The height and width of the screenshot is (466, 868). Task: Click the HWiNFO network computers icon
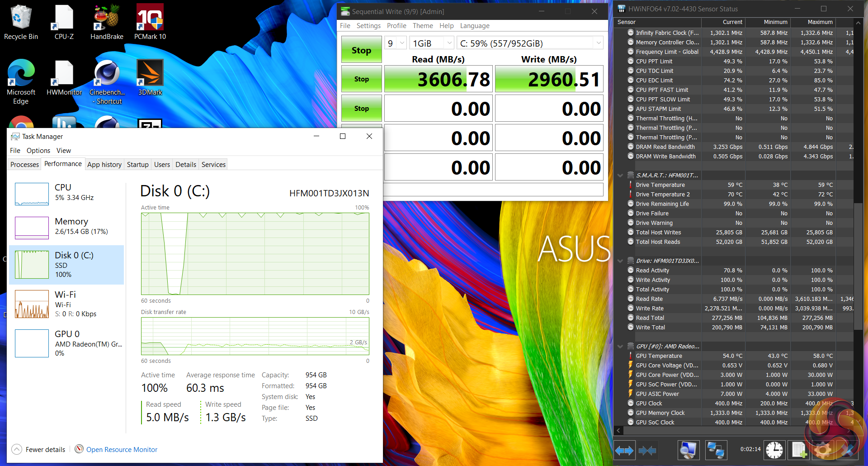coord(716,450)
